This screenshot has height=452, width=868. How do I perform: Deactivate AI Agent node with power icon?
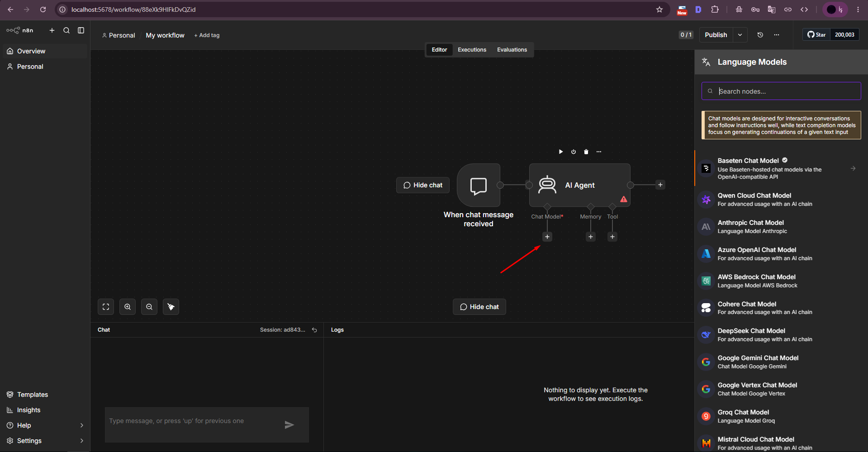pos(574,152)
